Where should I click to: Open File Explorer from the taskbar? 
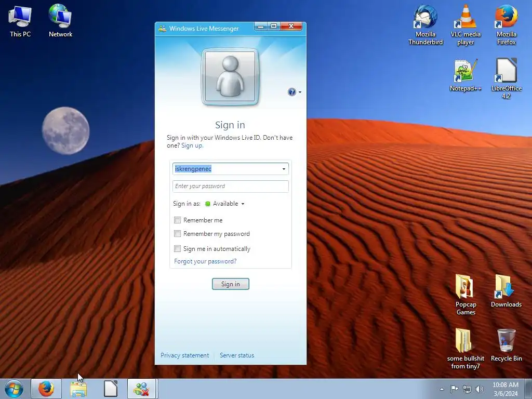tap(78, 389)
